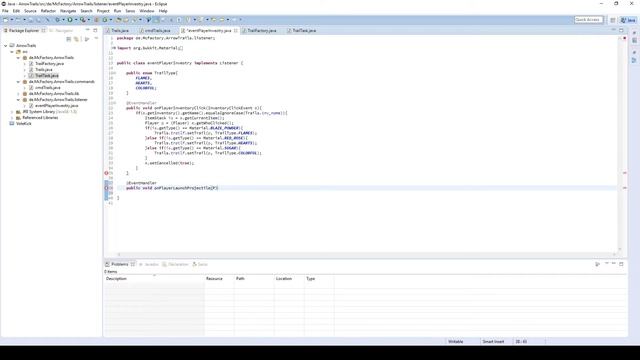
Task: Sort Problems by Description column
Action: 154,279
